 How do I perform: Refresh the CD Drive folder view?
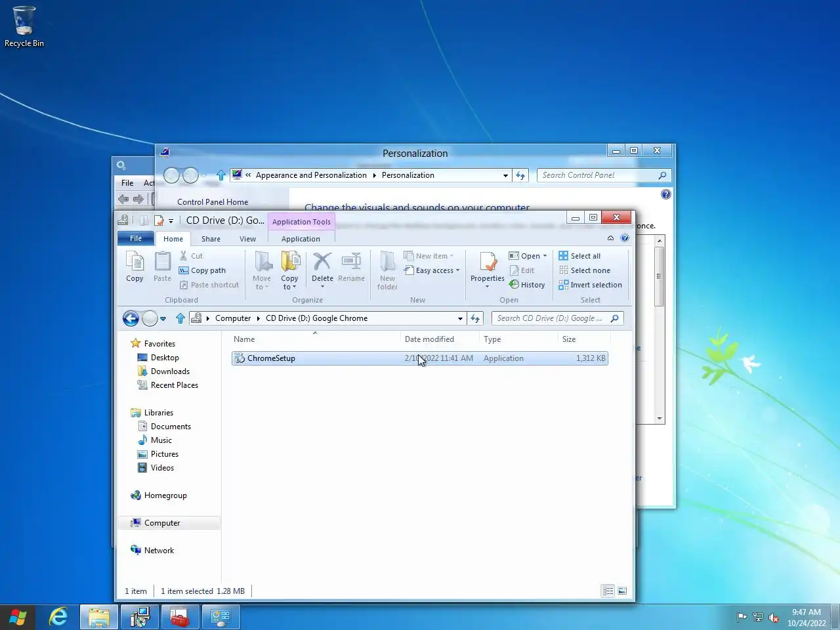[476, 318]
